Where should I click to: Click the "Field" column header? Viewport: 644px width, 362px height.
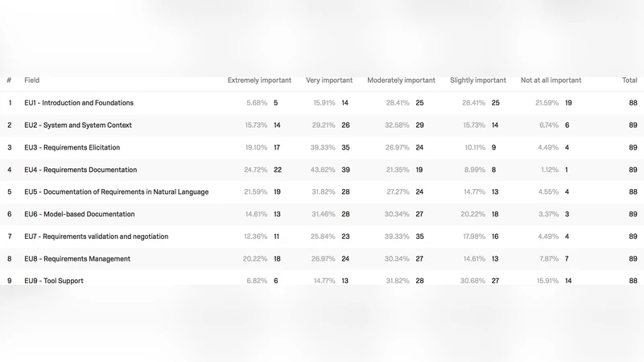point(32,80)
